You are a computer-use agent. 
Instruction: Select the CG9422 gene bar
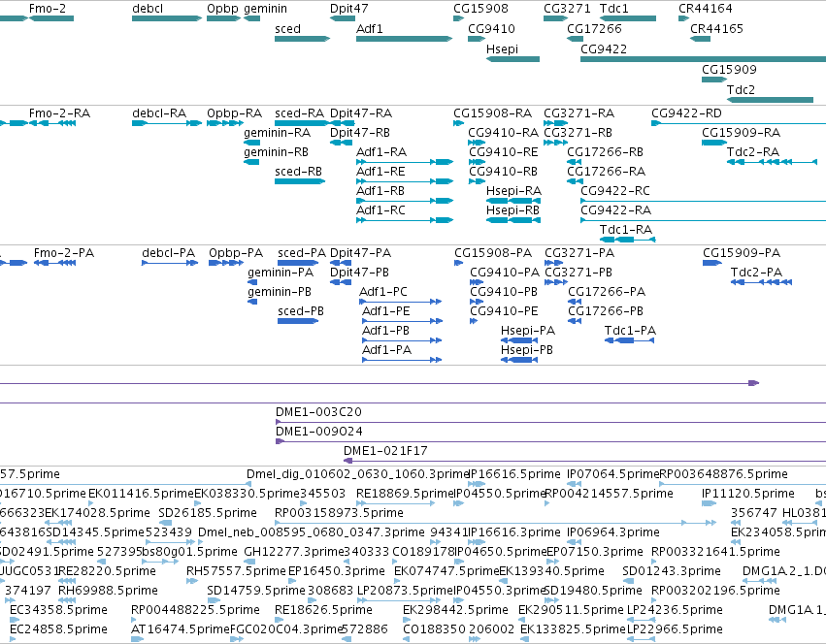click(x=704, y=59)
